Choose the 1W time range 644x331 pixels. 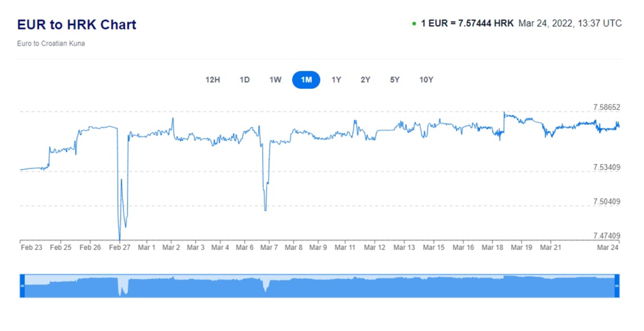pos(275,80)
